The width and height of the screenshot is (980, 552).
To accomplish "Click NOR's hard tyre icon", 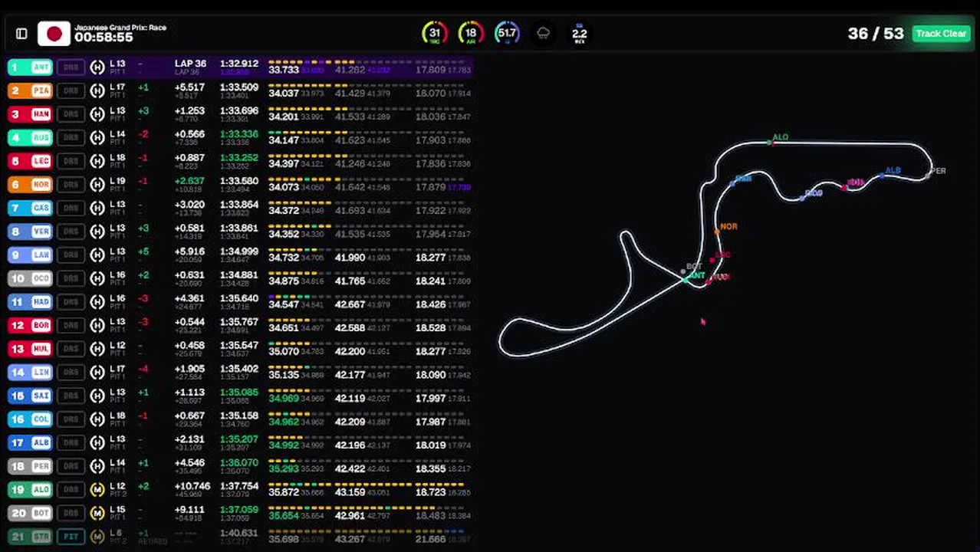I will 97,185.
